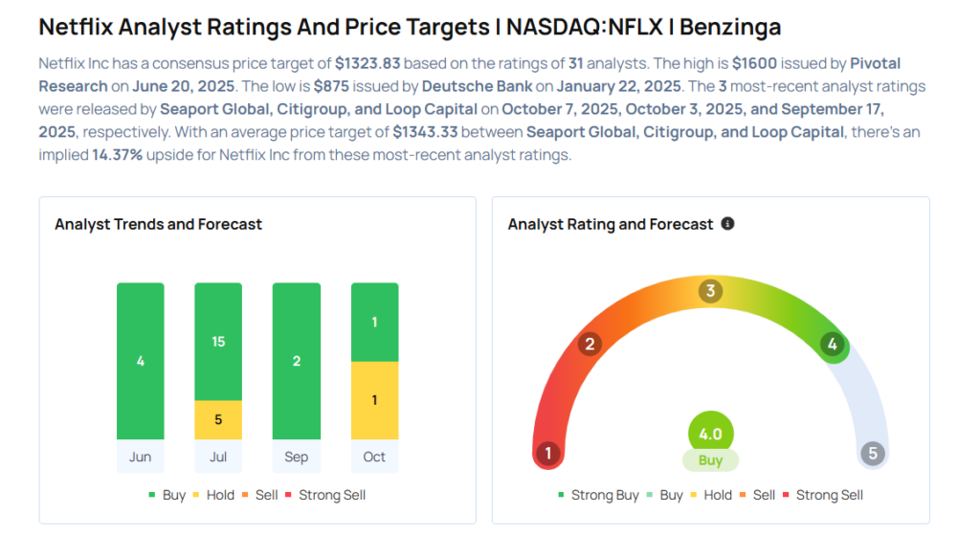Viewport: 980px width, 536px height.
Task: Click the Buy rating badge under 4.0
Action: (710, 460)
